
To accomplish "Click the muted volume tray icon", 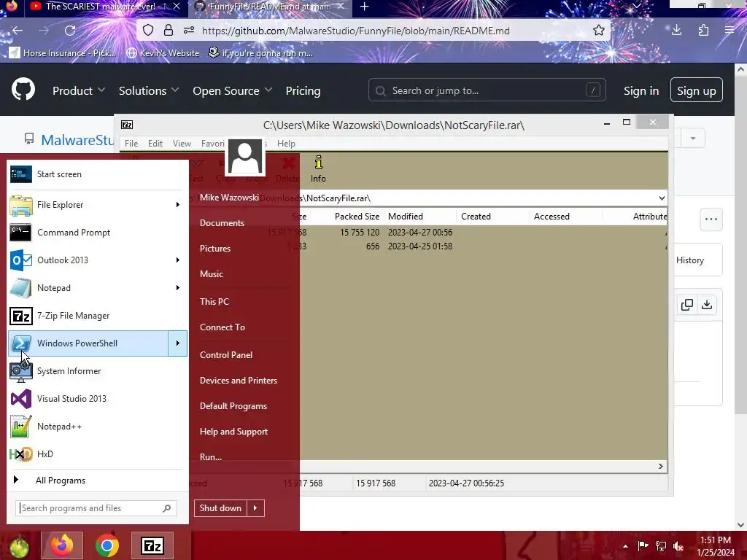I will coord(678,546).
